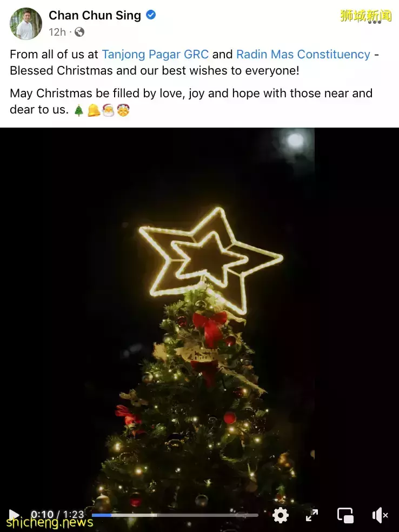The width and height of the screenshot is (399, 532).
Task: Open the 12h post timestamp
Action: [57, 32]
